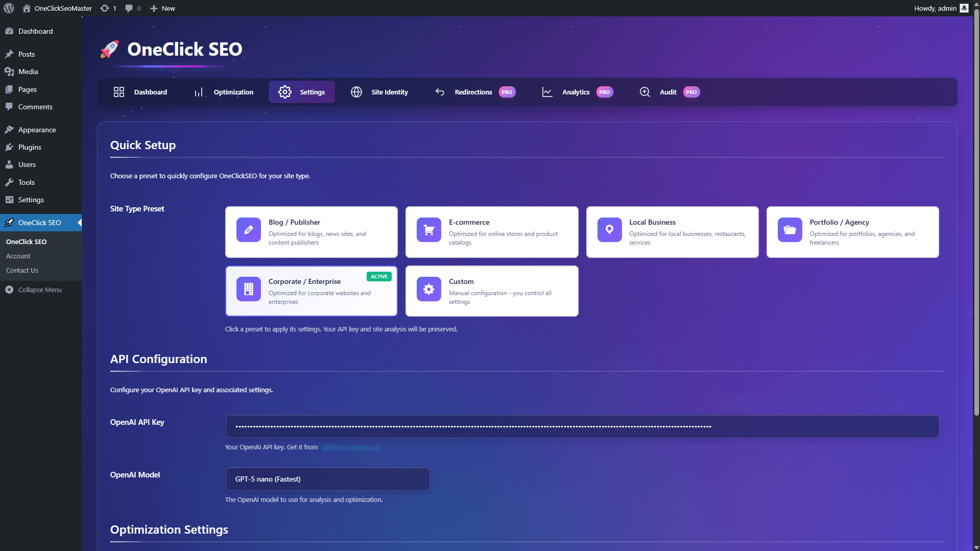Switch to the Custom preset
The image size is (980, 551).
[x=491, y=291]
